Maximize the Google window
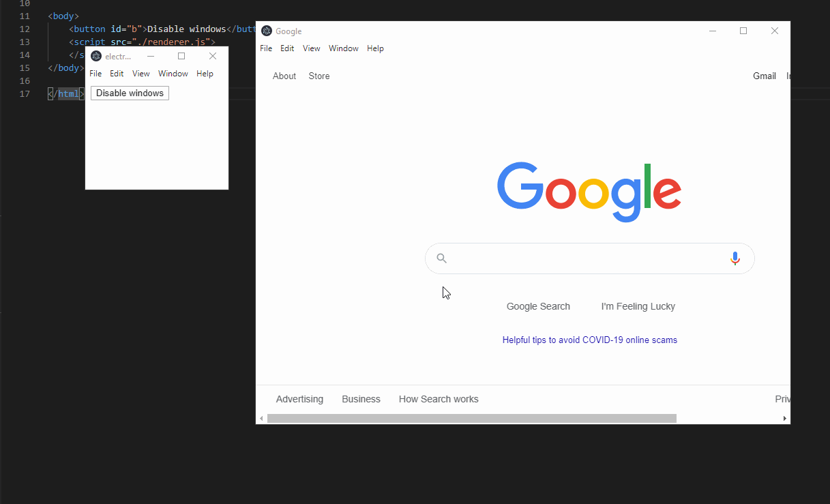Screen dimensions: 830x504 click(x=743, y=31)
